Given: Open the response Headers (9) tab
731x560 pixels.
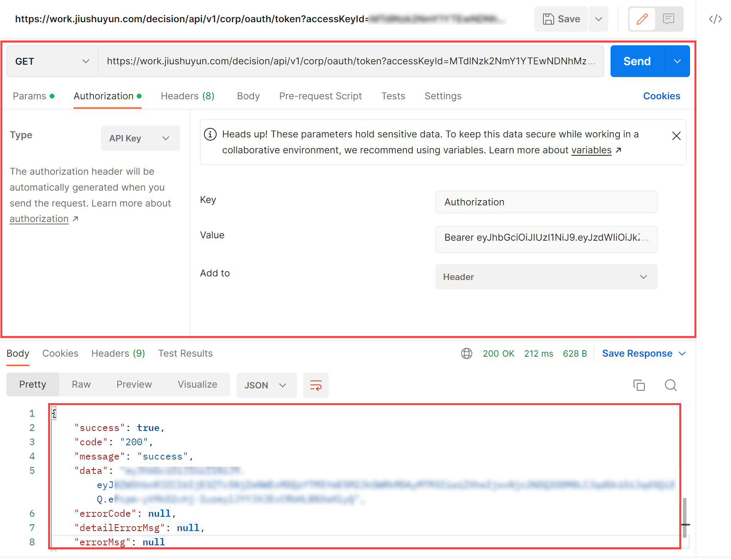Looking at the screenshot, I should point(118,353).
